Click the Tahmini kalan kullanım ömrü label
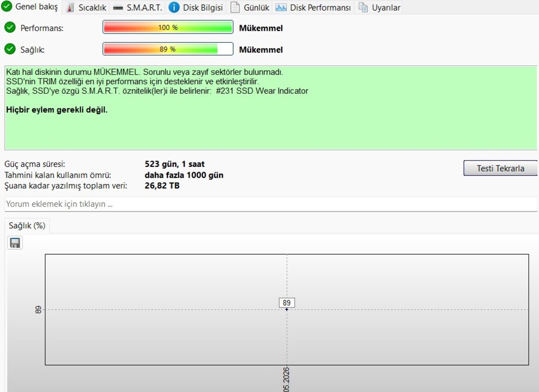This screenshot has width=539, height=392. coord(58,175)
